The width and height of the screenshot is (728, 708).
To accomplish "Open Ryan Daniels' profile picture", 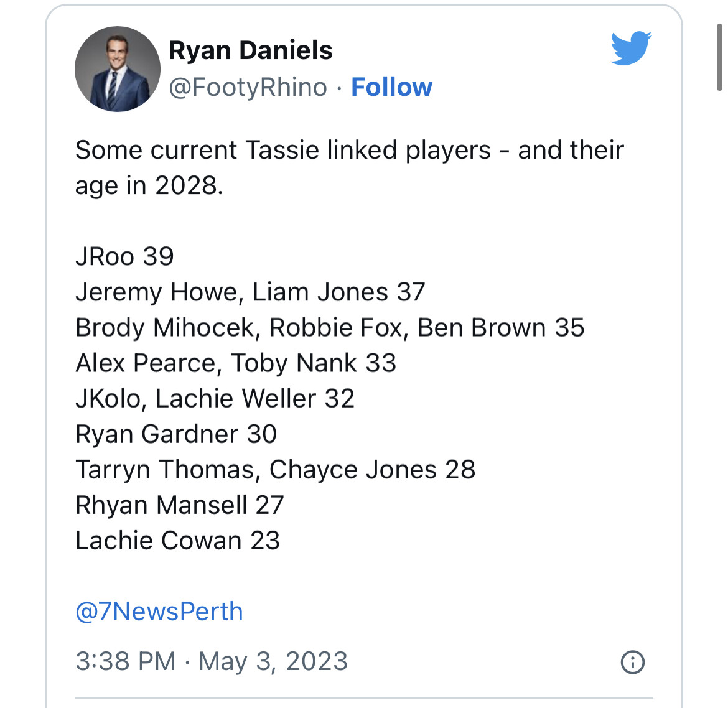I will pyautogui.click(x=118, y=69).
